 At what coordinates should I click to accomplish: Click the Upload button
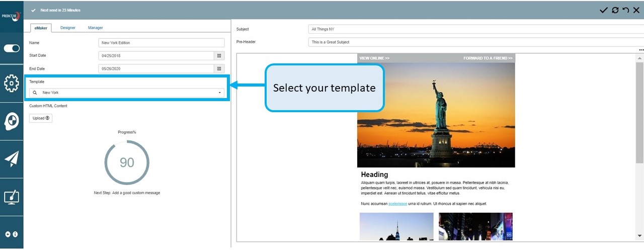coord(41,118)
